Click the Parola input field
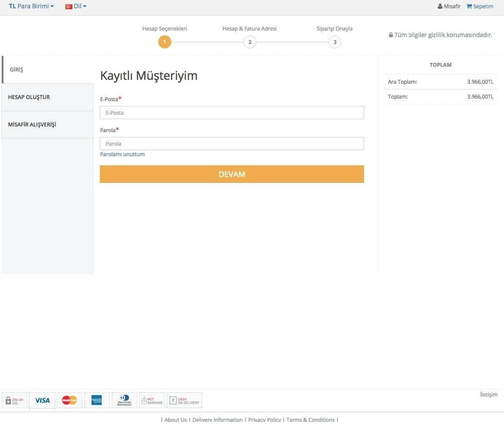Image resolution: width=504 pixels, height=424 pixels. pos(232,144)
